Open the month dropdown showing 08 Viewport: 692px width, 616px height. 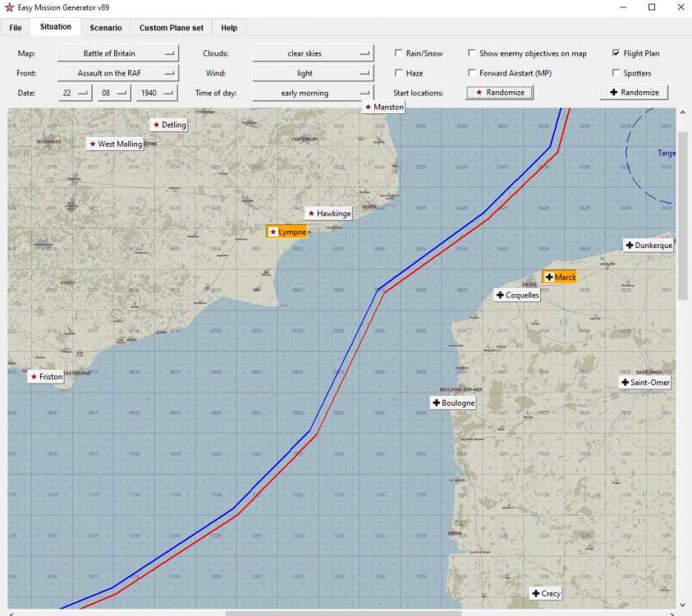click(x=114, y=93)
